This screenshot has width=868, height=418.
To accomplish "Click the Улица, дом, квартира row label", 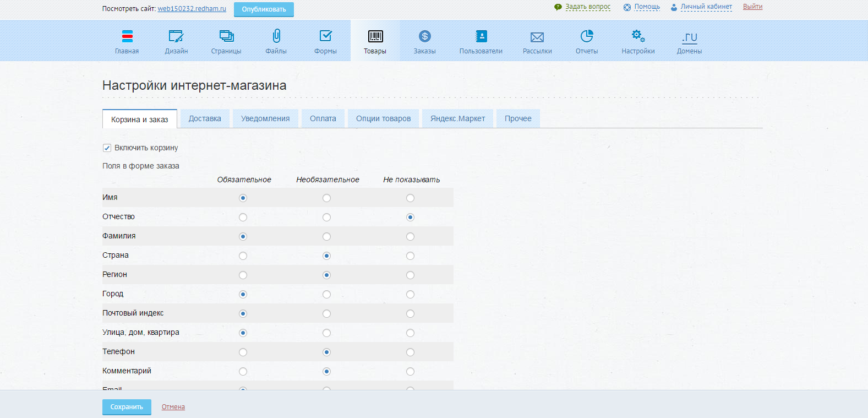I will pos(141,332).
